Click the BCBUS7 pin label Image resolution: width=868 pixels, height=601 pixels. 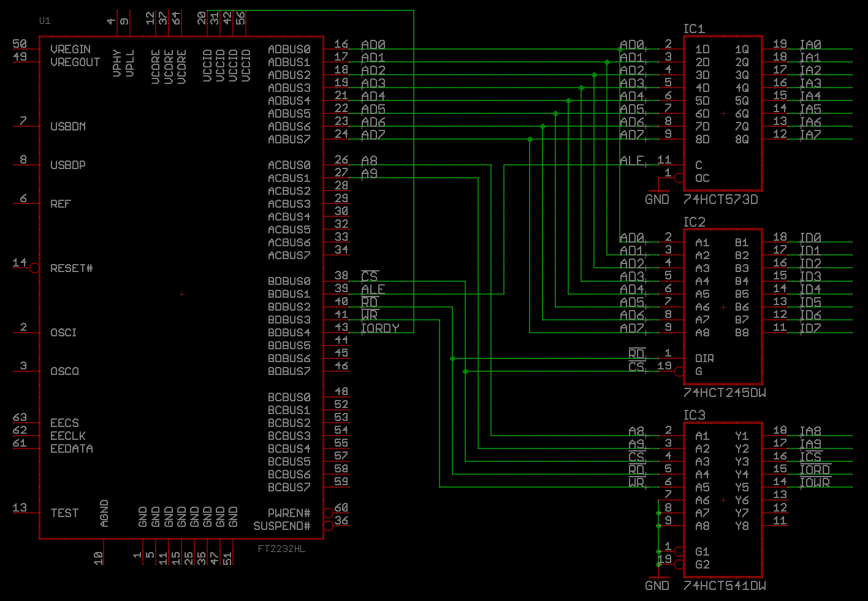tap(289, 487)
